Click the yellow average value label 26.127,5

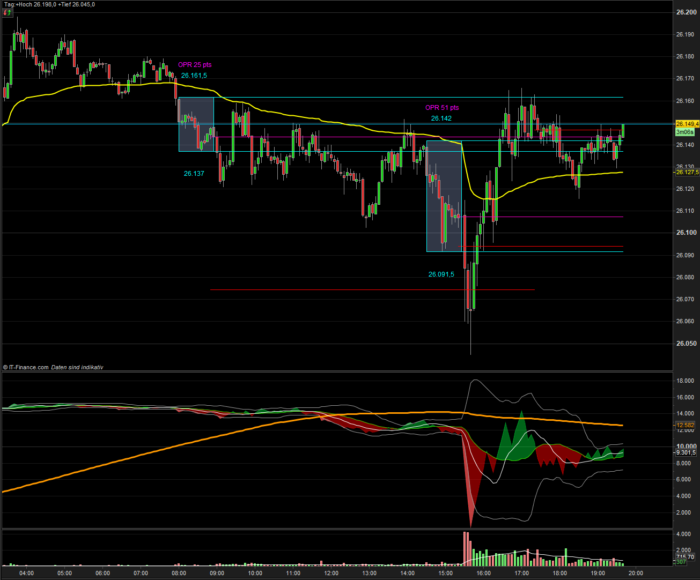[x=687, y=172]
